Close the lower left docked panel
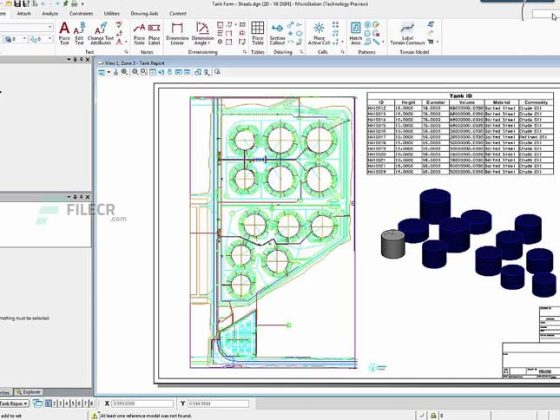This screenshot has width=560, height=420. pyautogui.click(x=88, y=197)
